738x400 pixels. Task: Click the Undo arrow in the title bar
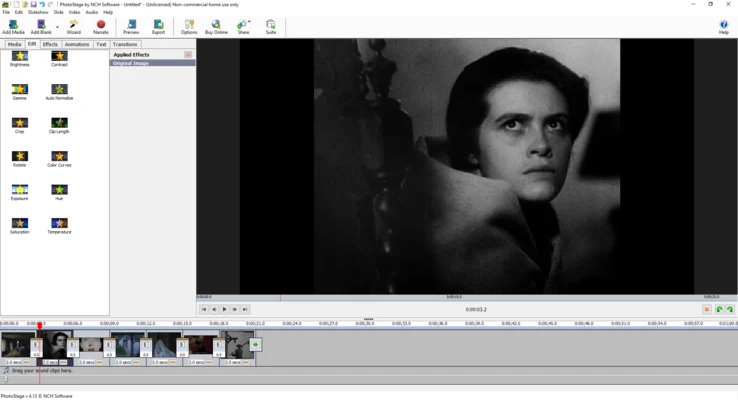(42, 4)
